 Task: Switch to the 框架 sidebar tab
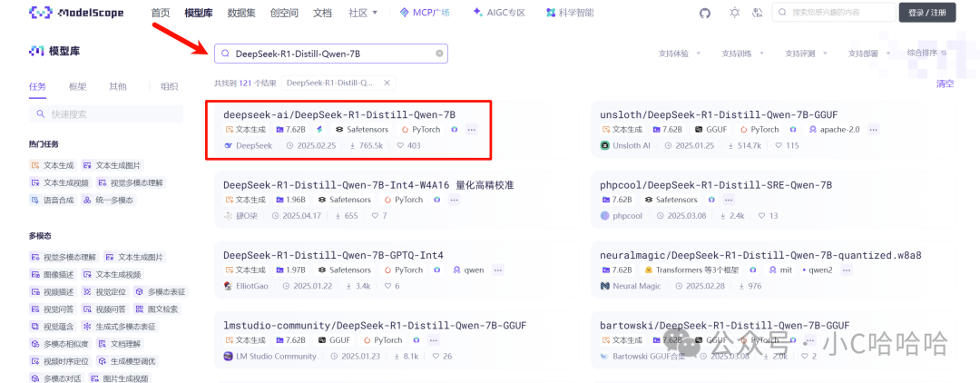coord(77,86)
